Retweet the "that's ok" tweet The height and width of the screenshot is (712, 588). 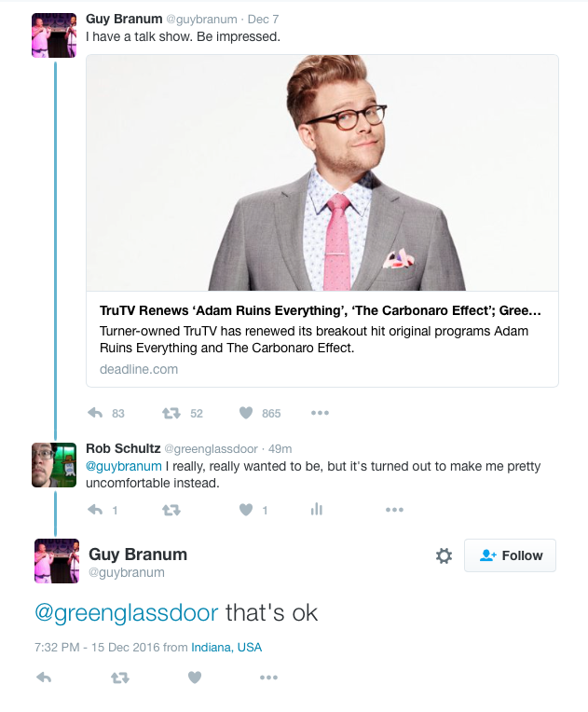coord(120,678)
